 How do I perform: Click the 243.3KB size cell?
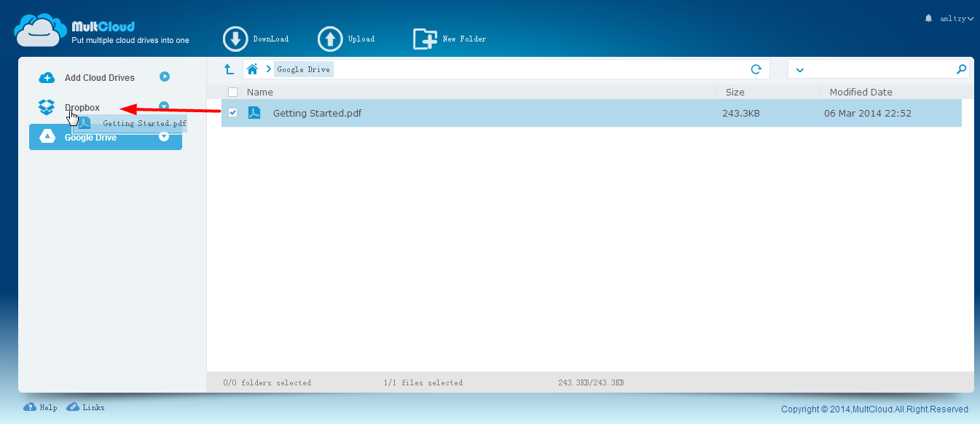pos(741,113)
